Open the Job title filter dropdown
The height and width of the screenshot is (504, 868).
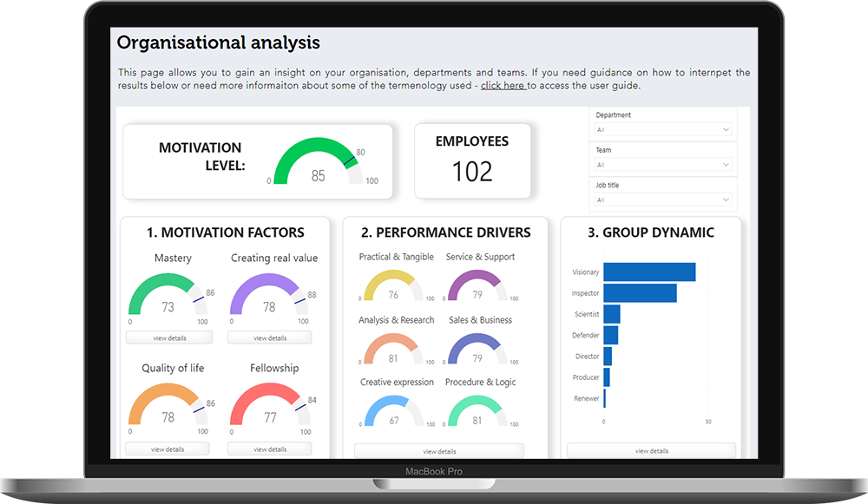(x=662, y=200)
